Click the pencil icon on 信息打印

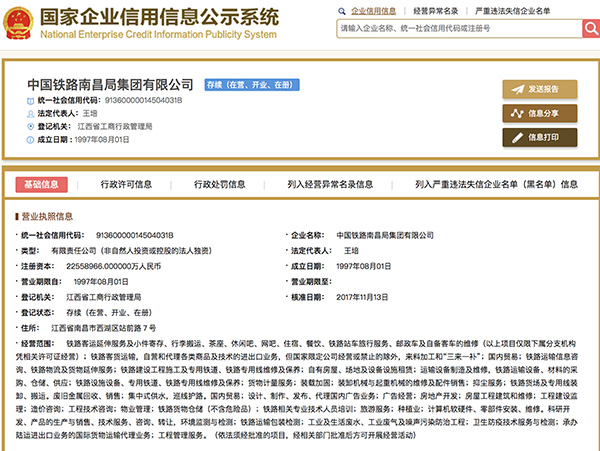point(517,138)
